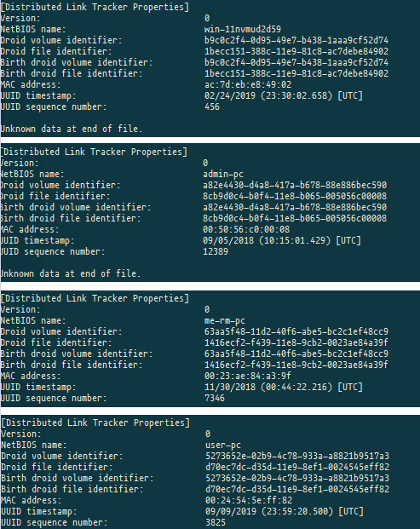420x529 pixels.
Task: Click first Distributed Link Tracker Properties header
Action: 95,7
